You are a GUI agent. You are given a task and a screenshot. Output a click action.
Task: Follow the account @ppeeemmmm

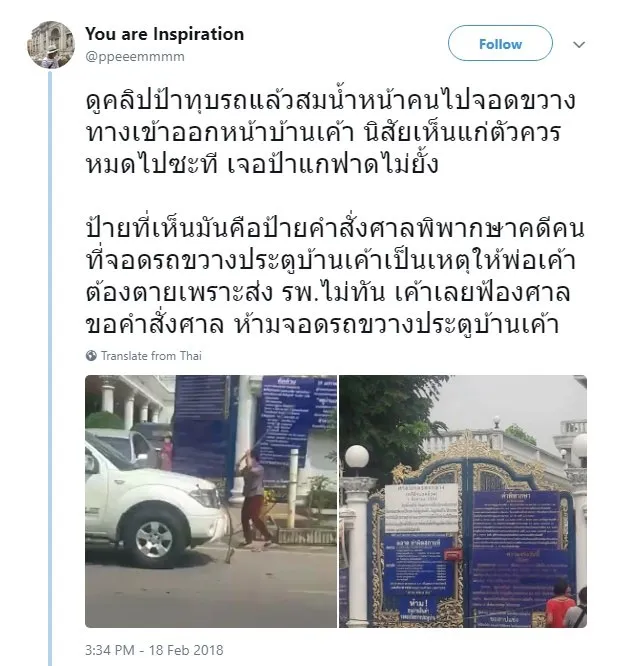[500, 43]
